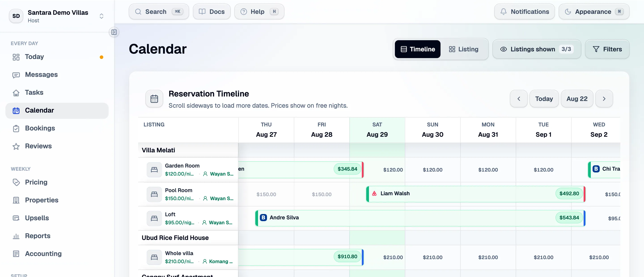Image resolution: width=644 pixels, height=277 pixels.
Task: Open Reviews section
Action: point(57,146)
